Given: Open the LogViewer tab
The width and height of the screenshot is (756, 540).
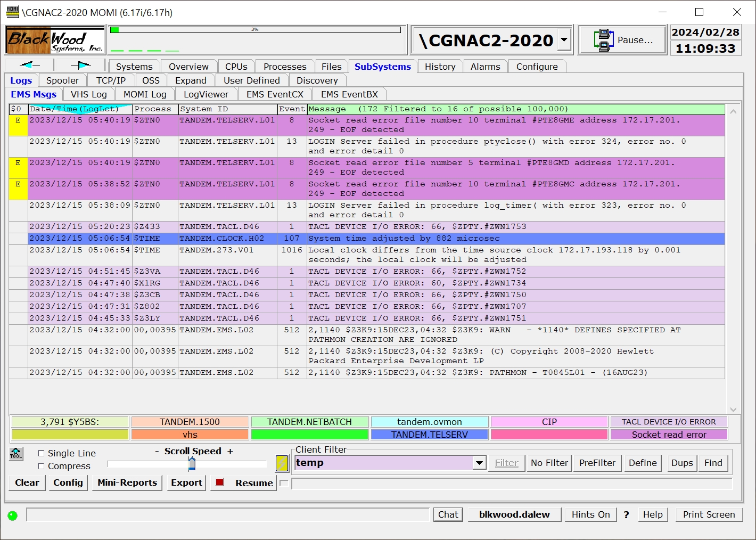Looking at the screenshot, I should click(206, 94).
